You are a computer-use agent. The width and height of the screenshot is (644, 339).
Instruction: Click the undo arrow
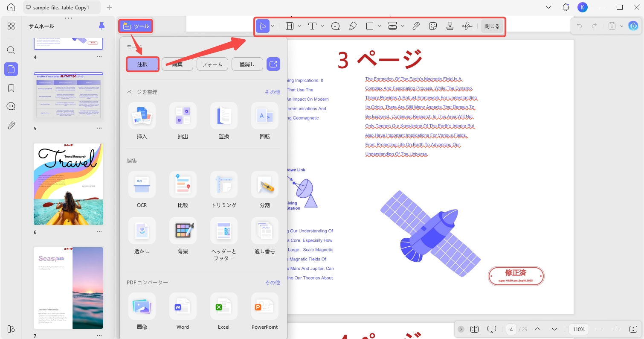coord(579,26)
